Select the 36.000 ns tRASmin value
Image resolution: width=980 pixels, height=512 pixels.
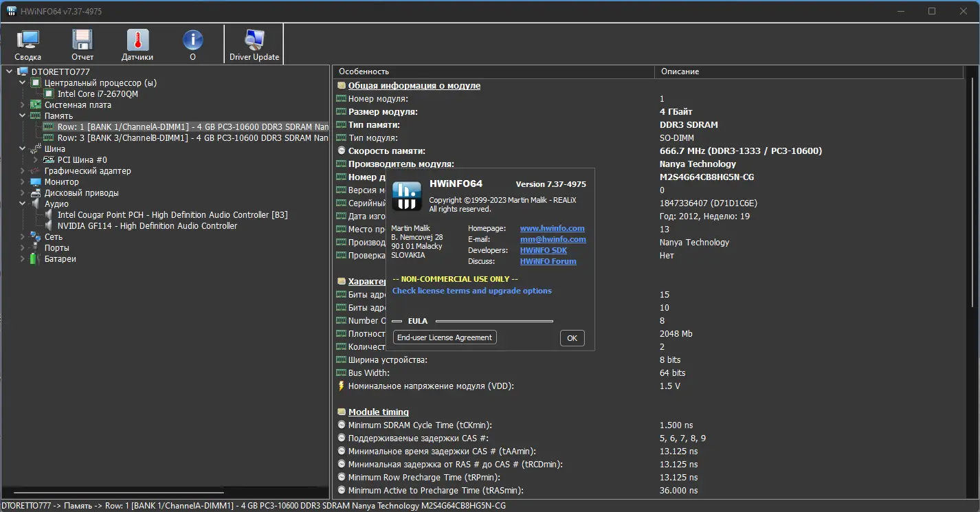click(679, 491)
